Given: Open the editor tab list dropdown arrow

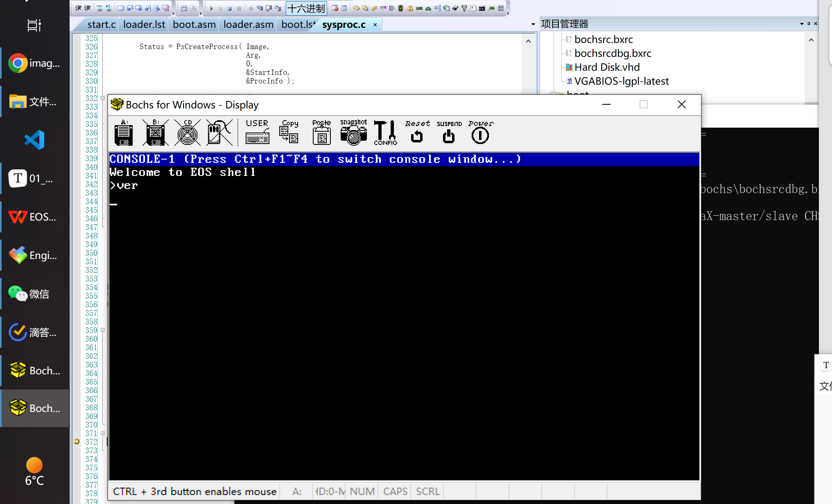Looking at the screenshot, I should point(533,25).
